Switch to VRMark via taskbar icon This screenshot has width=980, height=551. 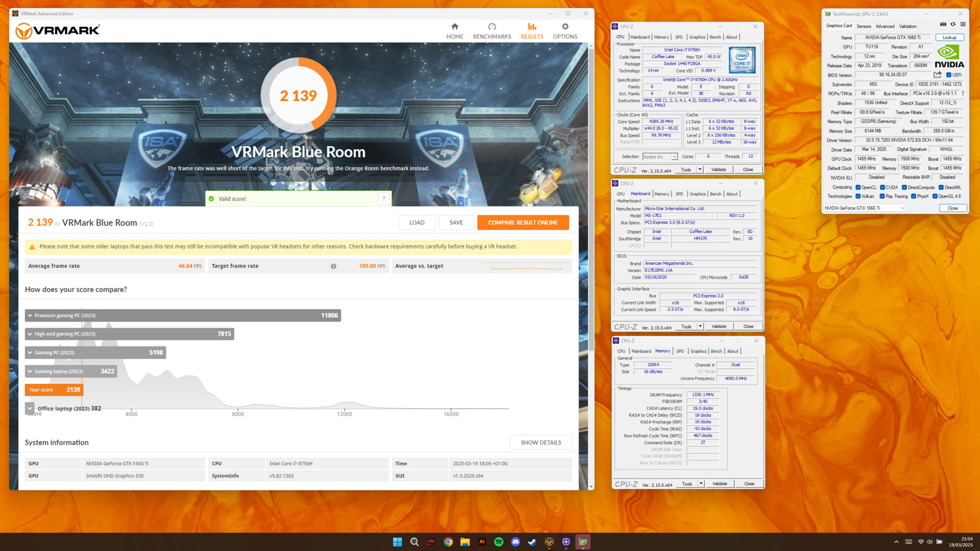pyautogui.click(x=549, y=542)
